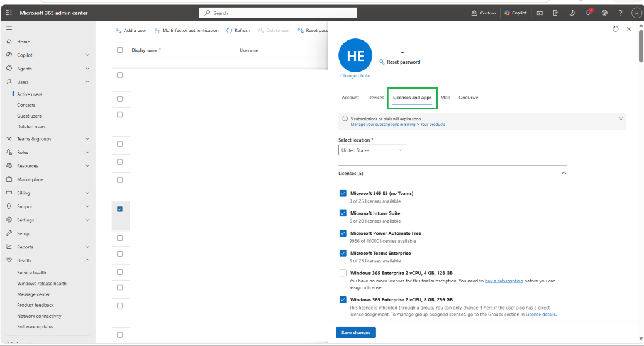Refresh the user details panel
Viewport: 644px width, 346px height.
[615, 29]
